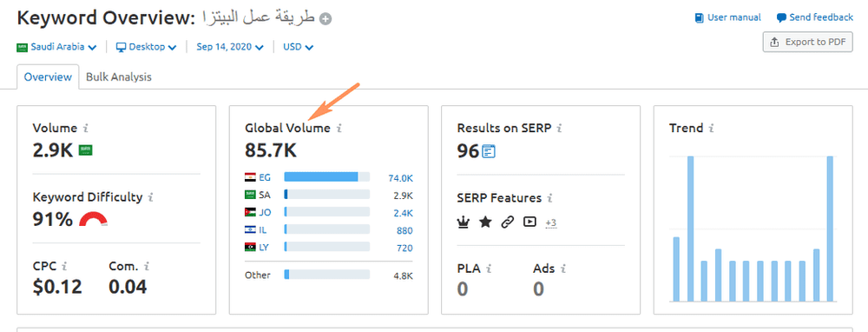Open the Sep 14, 2020 date dropdown
868x332 pixels.
tap(230, 47)
